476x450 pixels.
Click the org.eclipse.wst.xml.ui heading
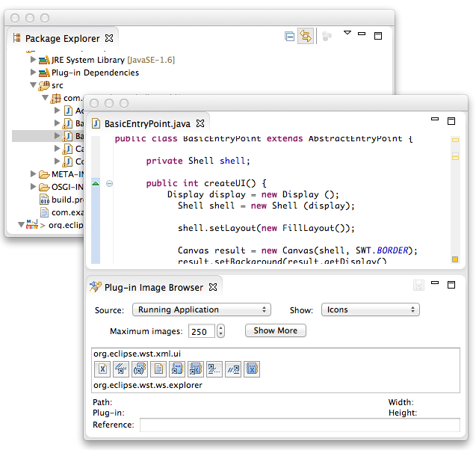137,354
